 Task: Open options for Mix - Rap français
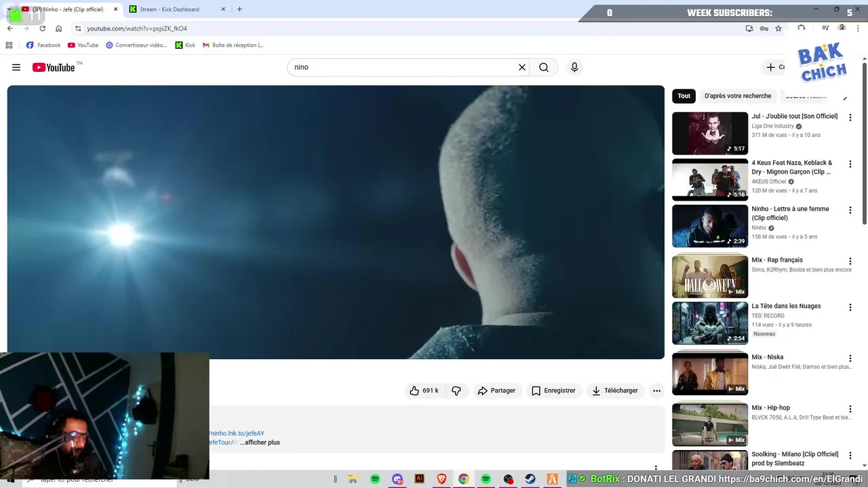pyautogui.click(x=850, y=261)
